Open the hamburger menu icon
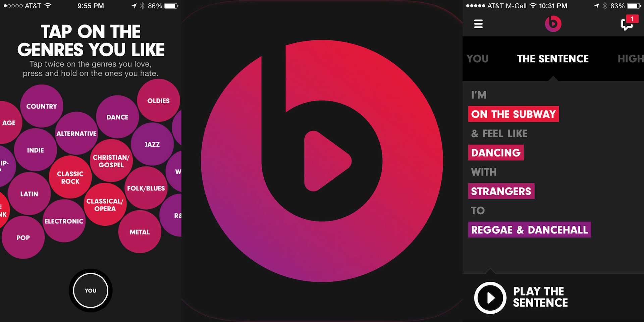This screenshot has height=322, width=644. click(x=478, y=24)
